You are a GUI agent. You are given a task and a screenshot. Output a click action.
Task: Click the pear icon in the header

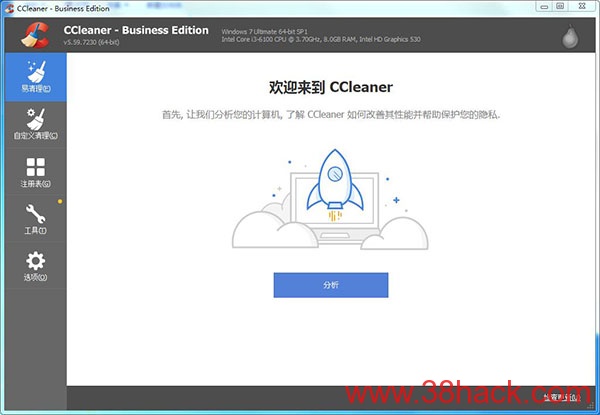570,37
